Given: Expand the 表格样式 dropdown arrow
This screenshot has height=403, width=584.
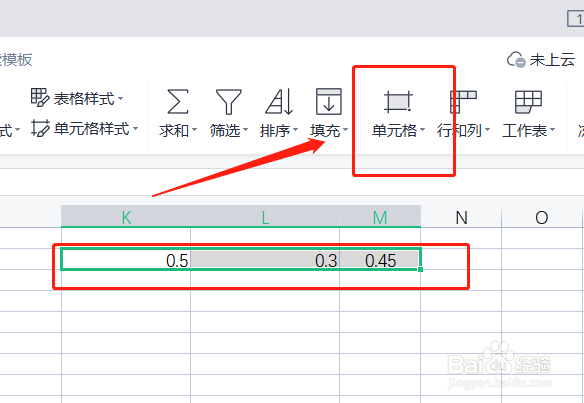Looking at the screenshot, I should pyautogui.click(x=120, y=99).
